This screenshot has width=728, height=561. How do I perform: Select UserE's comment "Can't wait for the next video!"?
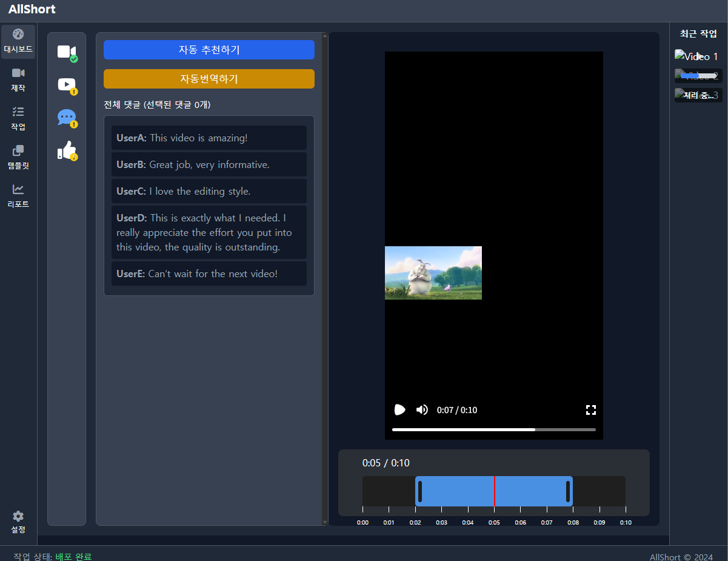[209, 274]
